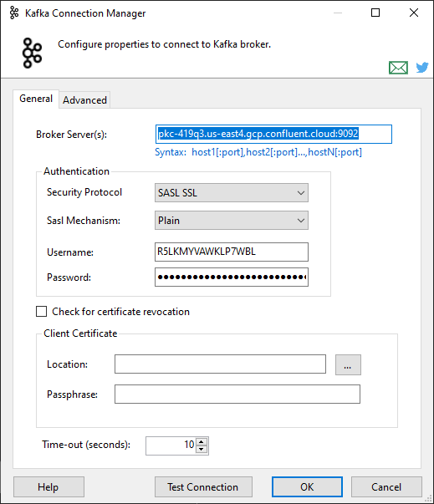Click the Passphrase text field
The width and height of the screenshot is (434, 504).
(x=237, y=394)
